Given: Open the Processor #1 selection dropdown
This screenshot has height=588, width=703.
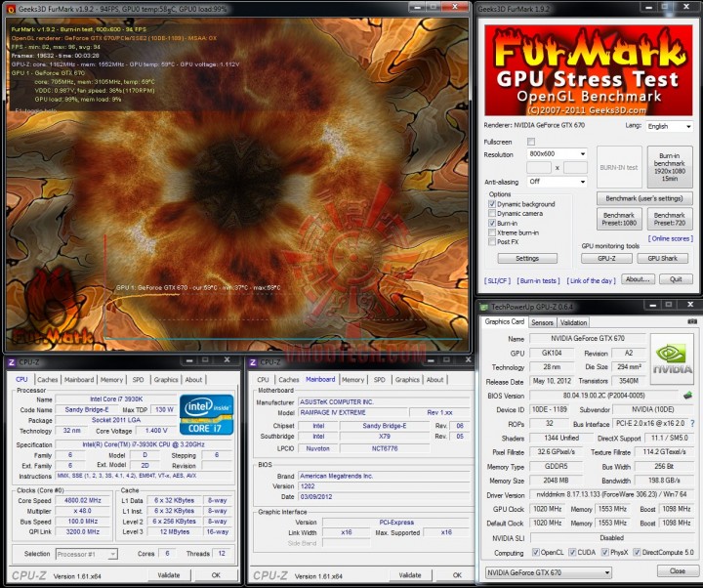Looking at the screenshot, I should pos(87,555).
